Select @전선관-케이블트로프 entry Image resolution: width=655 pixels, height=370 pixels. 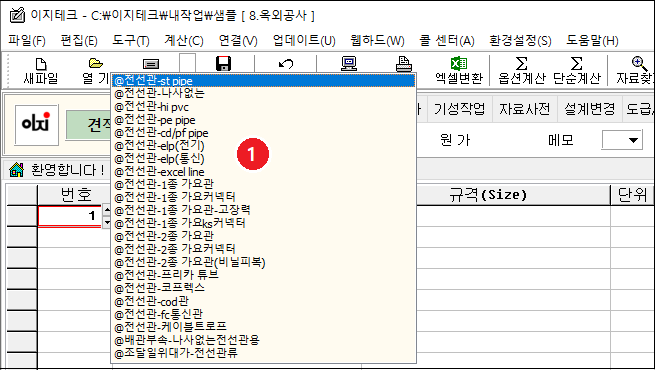point(263,326)
